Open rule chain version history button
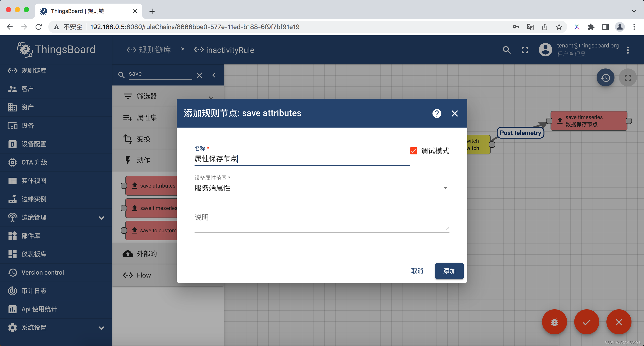The width and height of the screenshot is (644, 346). click(x=605, y=78)
